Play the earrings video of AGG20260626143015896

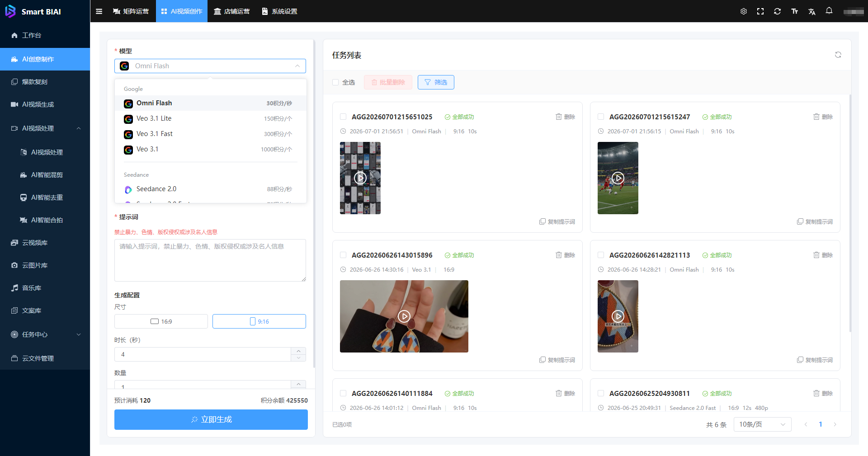point(404,316)
